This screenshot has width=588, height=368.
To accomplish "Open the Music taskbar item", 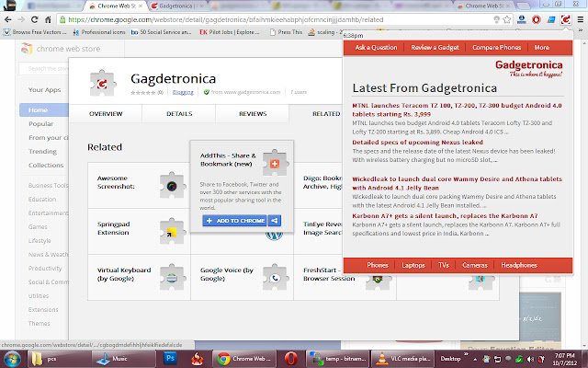I will pyautogui.click(x=123, y=359).
